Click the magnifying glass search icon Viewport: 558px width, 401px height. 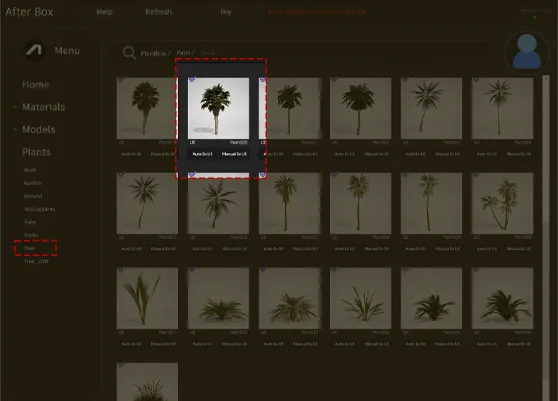(x=129, y=53)
